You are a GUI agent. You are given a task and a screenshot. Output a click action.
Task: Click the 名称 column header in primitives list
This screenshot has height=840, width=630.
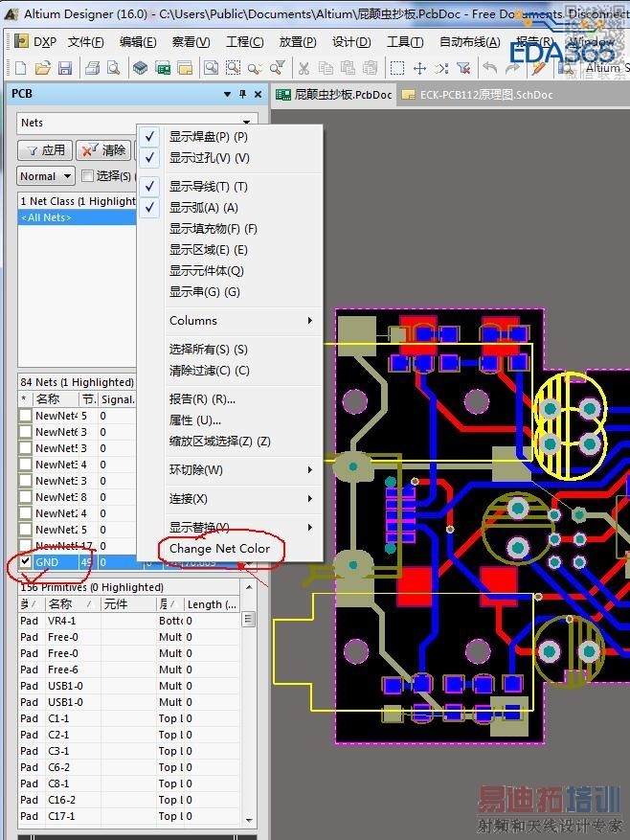73,603
